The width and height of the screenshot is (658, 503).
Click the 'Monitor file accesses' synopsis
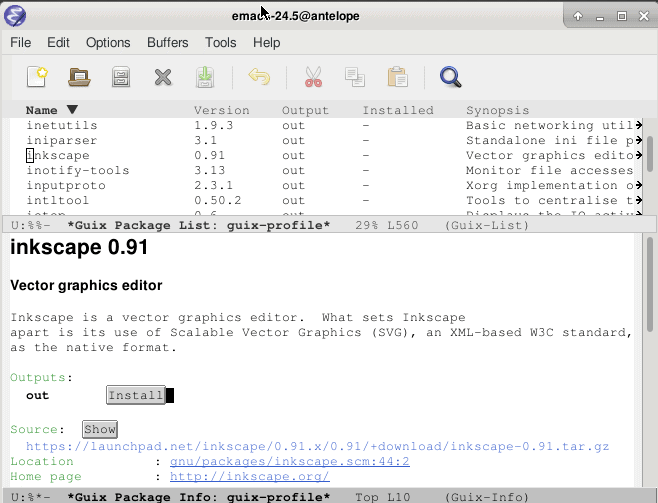(x=550, y=171)
